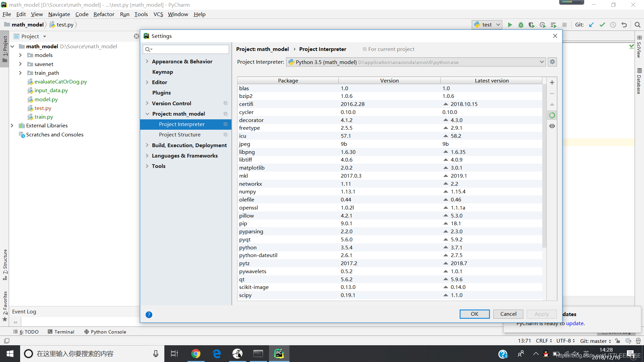The height and width of the screenshot is (362, 644).
Task: Open Google Chrome from the taskbar
Action: pos(196,354)
